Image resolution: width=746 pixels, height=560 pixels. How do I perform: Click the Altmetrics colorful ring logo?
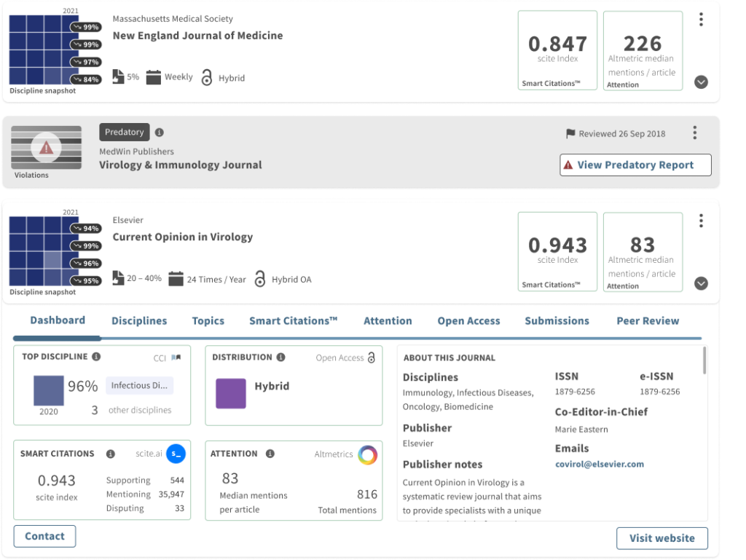tap(368, 455)
